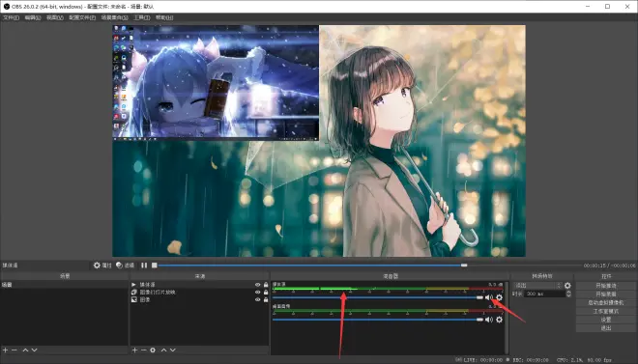638x364 pixels.
Task: Pause the media source playback
Action: [144, 266]
